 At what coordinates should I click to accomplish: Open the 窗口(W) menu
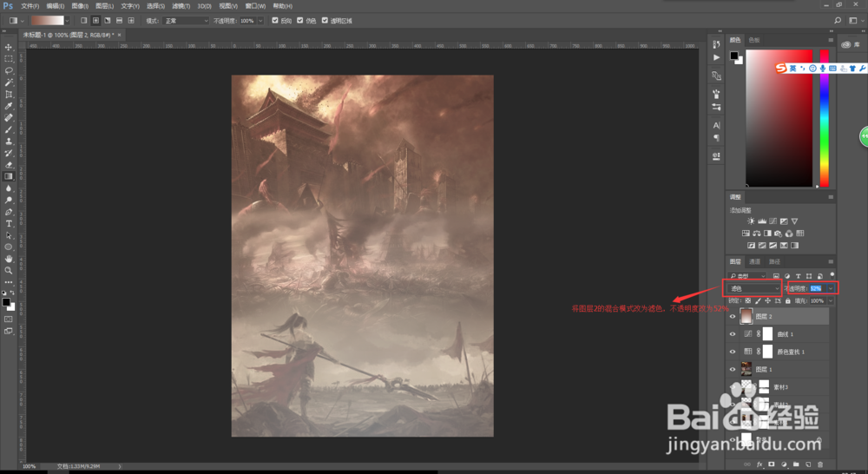(255, 6)
